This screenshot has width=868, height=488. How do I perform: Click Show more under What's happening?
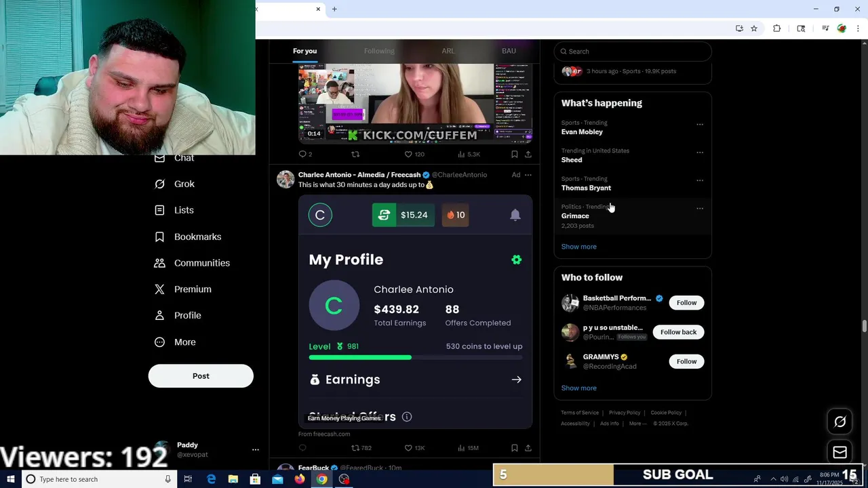[x=578, y=247]
